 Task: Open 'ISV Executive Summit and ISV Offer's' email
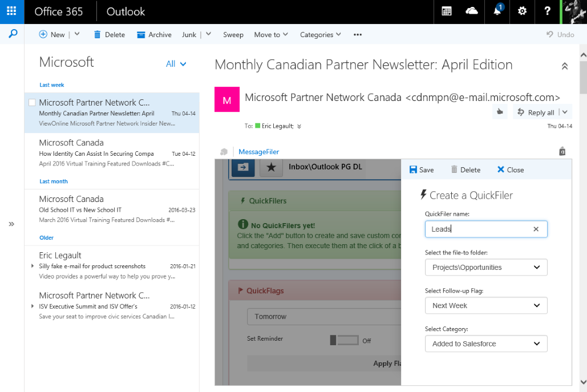pyautogui.click(x=112, y=306)
